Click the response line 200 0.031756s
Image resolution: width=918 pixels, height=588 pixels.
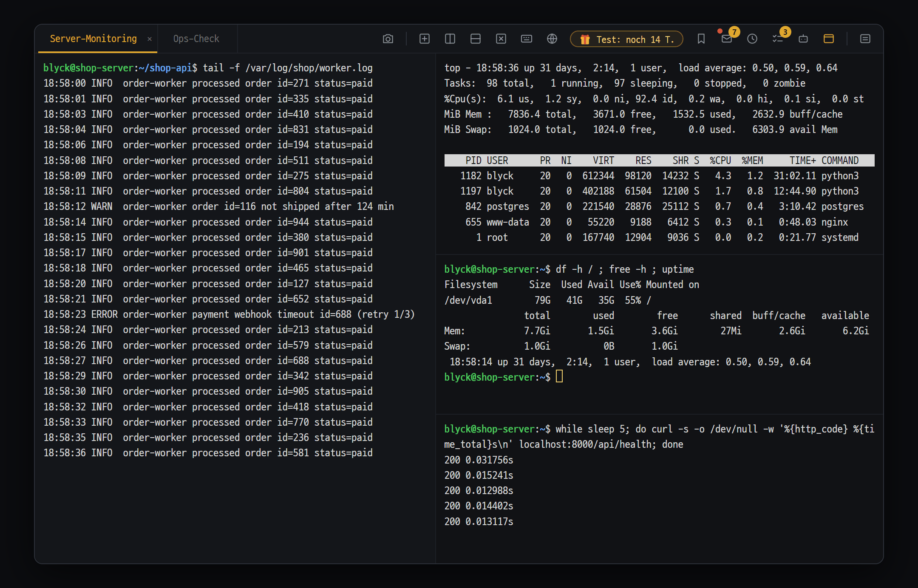coord(479,460)
